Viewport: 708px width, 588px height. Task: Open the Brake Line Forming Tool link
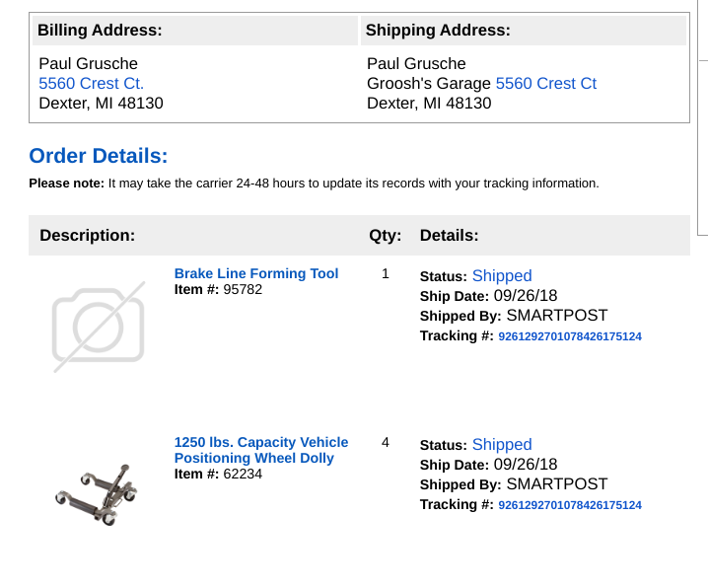(255, 273)
